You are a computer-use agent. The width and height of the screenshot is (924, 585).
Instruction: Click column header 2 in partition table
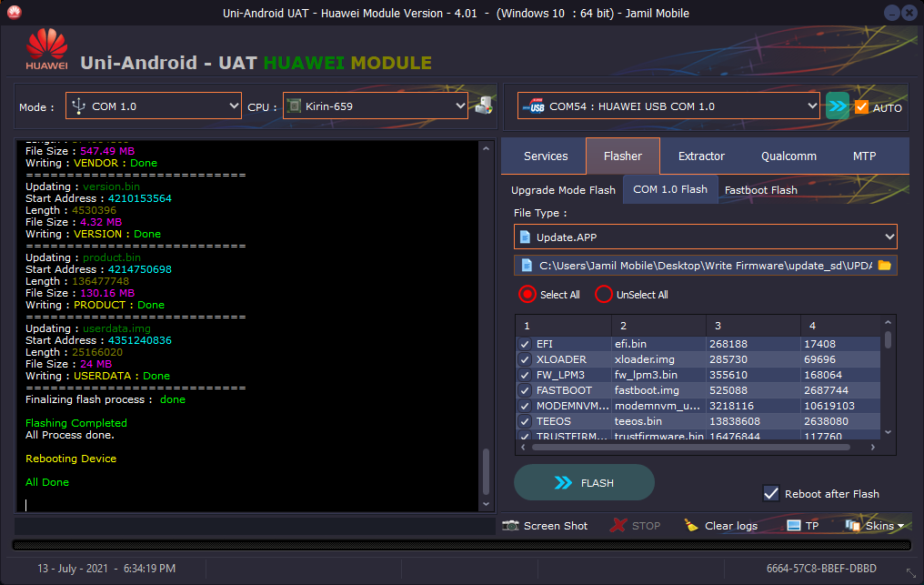pyautogui.click(x=658, y=326)
